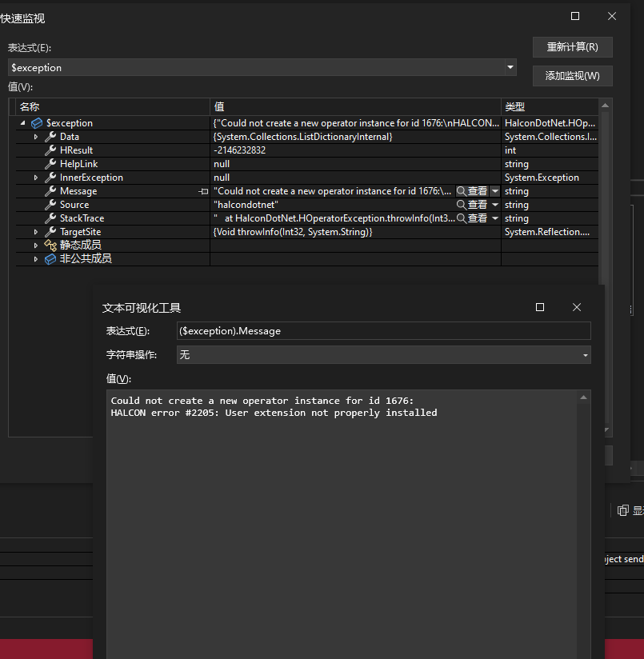
Task: Click the $exception expression input field
Action: click(257, 67)
